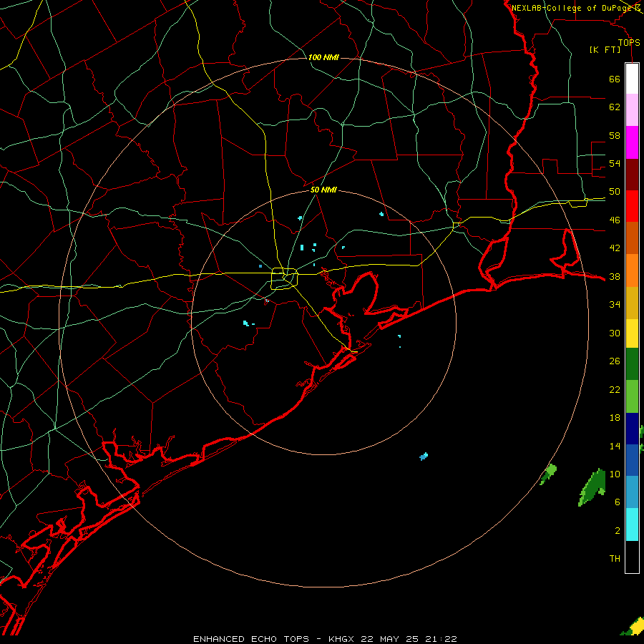Image resolution: width=644 pixels, height=644 pixels.
Task: Select the white legend swatch near 66
Action: pos(632,79)
